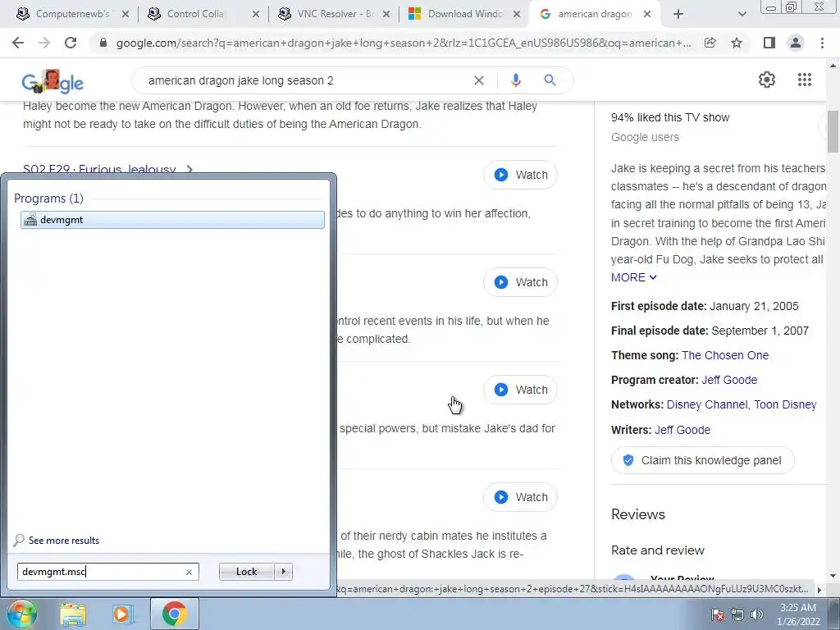
Task: Click the address bar URL
Action: (404, 43)
